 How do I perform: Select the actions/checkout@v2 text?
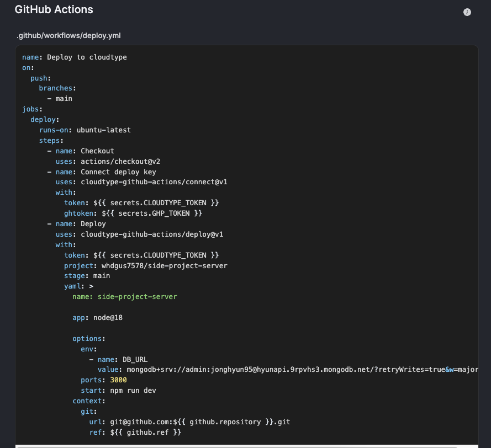pos(118,161)
